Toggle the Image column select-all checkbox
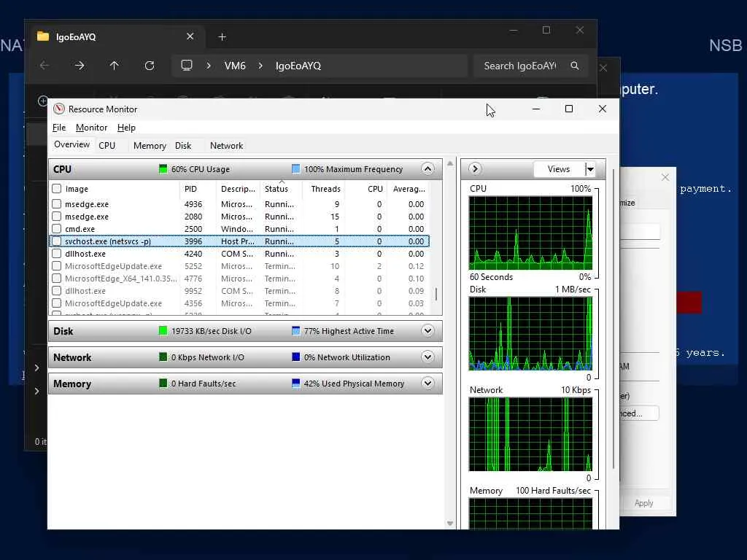The image size is (747, 560). point(57,189)
